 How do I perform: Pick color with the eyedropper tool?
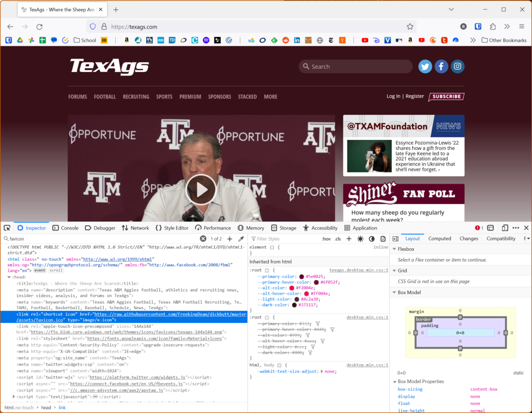[x=241, y=239]
